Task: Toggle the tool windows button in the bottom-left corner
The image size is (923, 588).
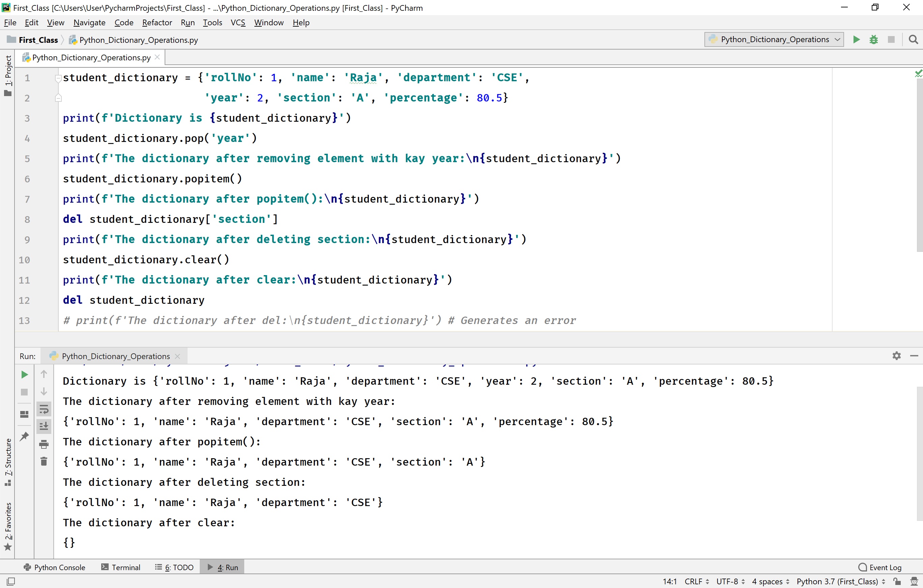Action: coord(11,581)
